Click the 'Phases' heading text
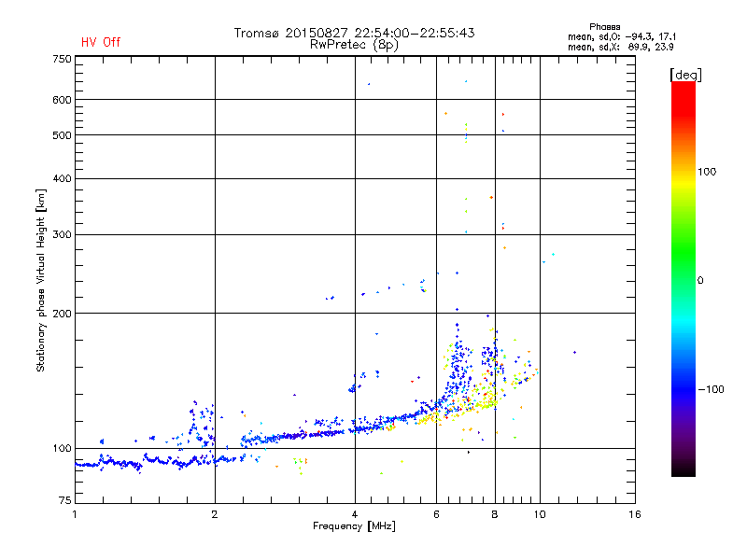747x560 pixels. click(x=604, y=27)
